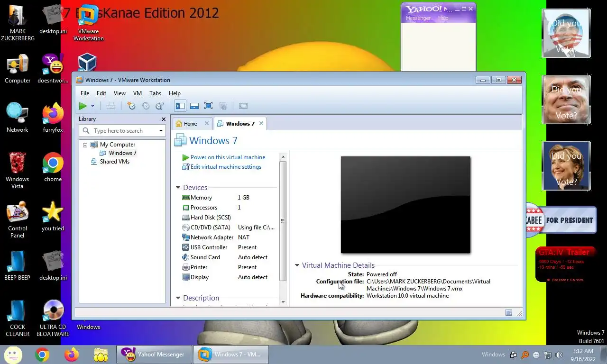Screen dimensions: 607x364
Task: Click the revert to snapshot toolbar icon
Action: 146,106
